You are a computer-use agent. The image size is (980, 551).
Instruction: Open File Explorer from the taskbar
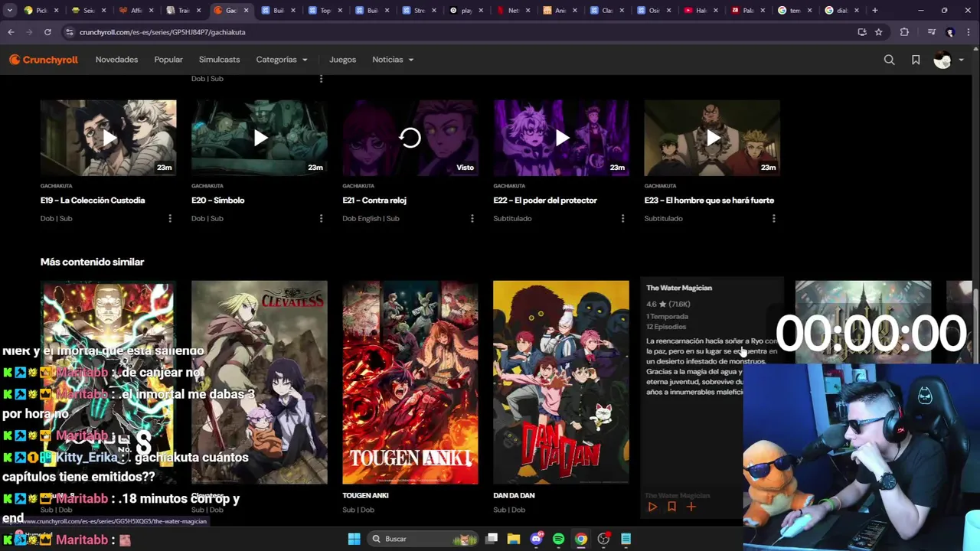514,539
